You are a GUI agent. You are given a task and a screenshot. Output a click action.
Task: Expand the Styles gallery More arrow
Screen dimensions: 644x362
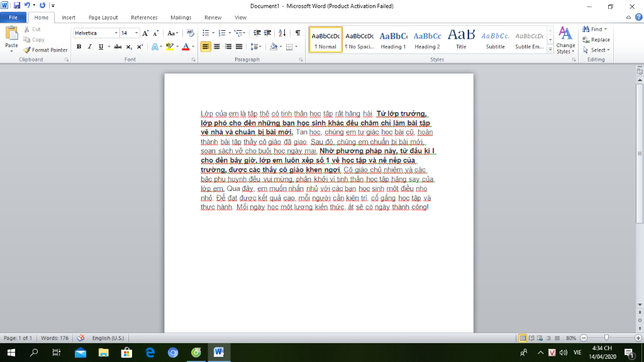(550, 50)
